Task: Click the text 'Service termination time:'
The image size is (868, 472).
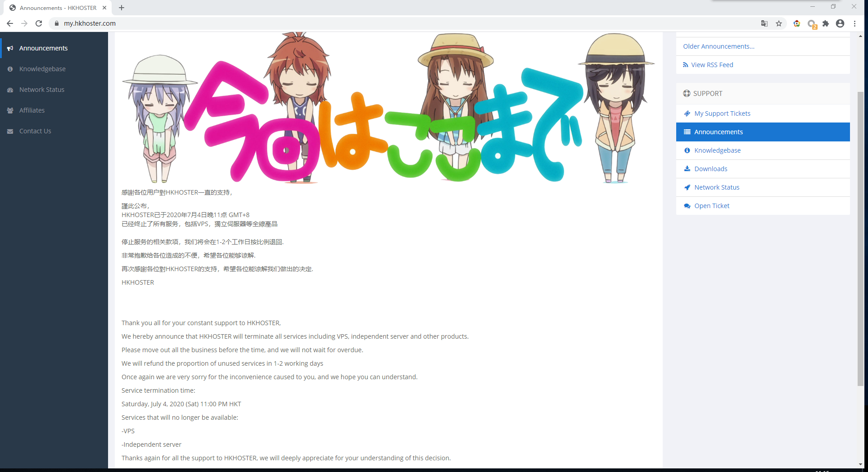Action: (x=158, y=390)
